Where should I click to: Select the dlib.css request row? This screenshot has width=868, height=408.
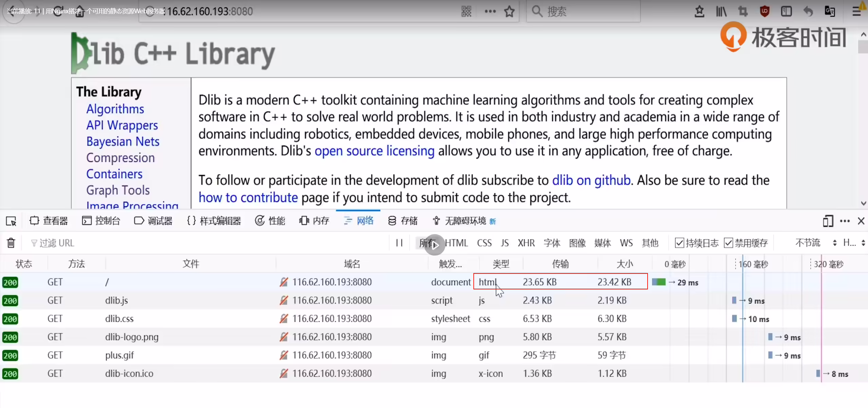(434, 319)
